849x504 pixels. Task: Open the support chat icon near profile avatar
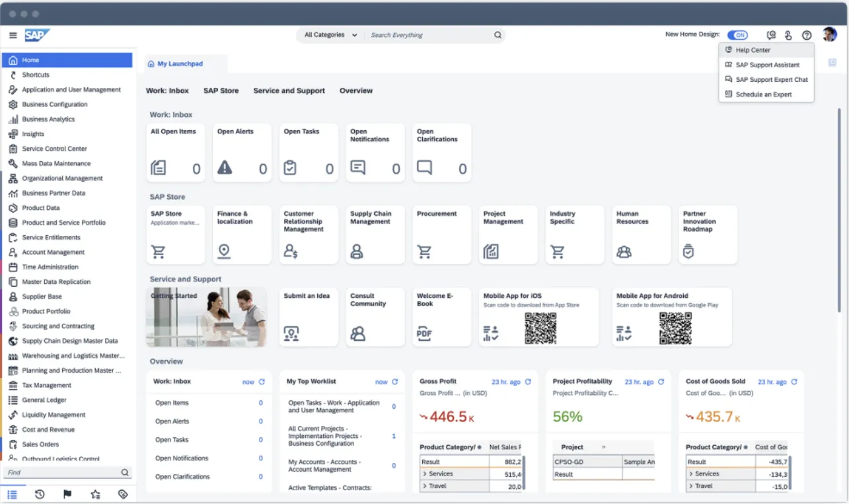click(770, 35)
